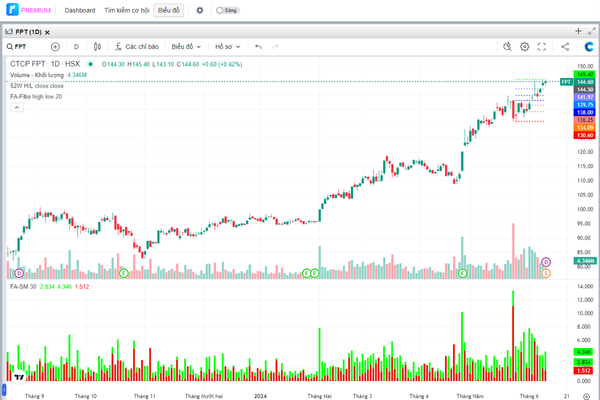Share the chart with the share icon

[x=565, y=47]
